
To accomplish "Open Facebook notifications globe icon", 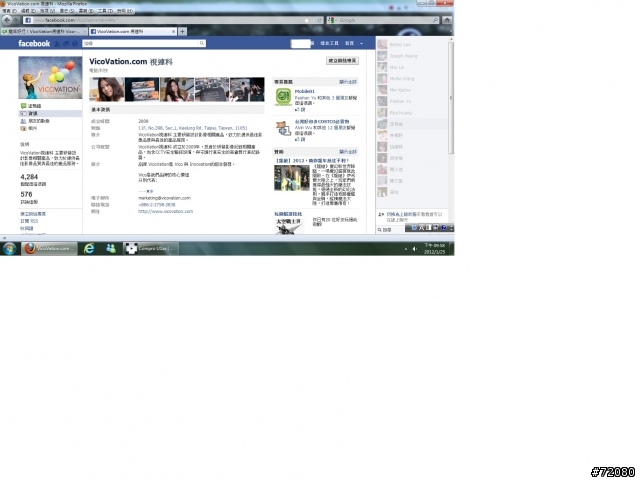I will 75,43.
